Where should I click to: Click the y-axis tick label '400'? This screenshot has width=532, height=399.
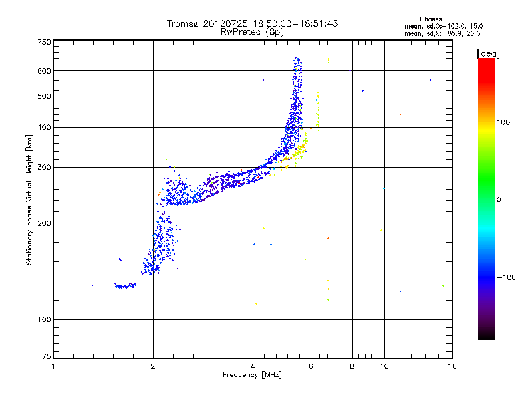44,128
